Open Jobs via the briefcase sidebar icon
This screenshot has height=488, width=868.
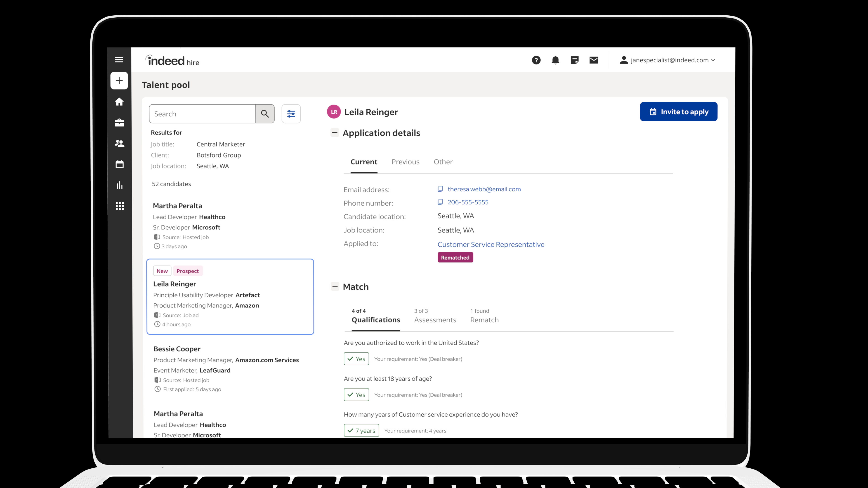pyautogui.click(x=119, y=123)
